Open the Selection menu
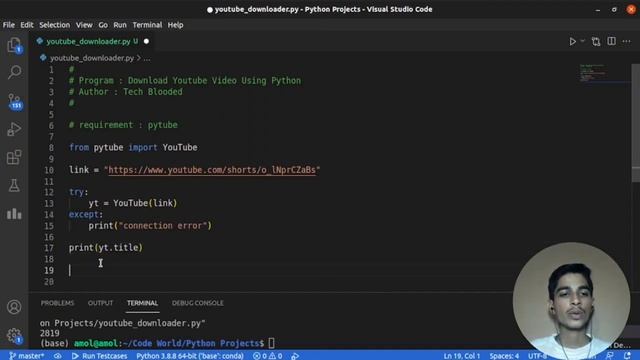640x360 pixels. pyautogui.click(x=54, y=25)
